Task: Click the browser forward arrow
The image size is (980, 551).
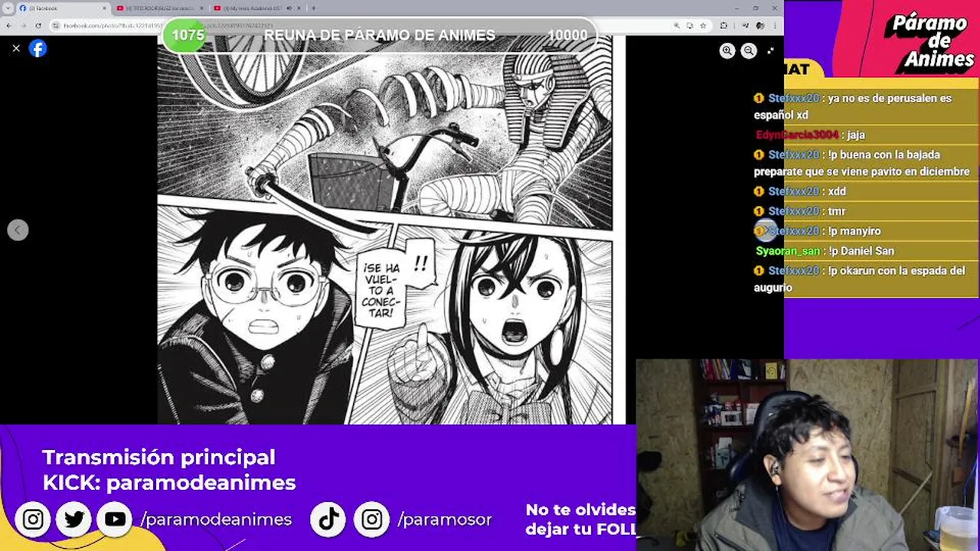Action: [23, 25]
